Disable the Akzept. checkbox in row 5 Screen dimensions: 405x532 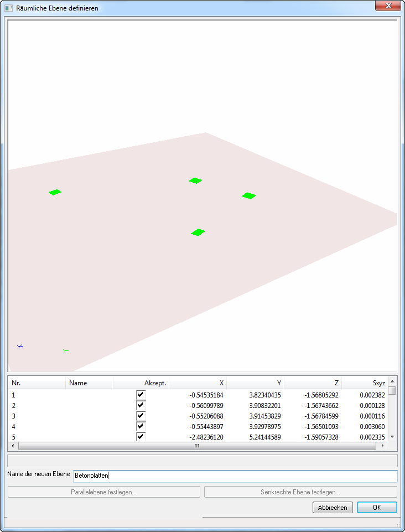[141, 436]
